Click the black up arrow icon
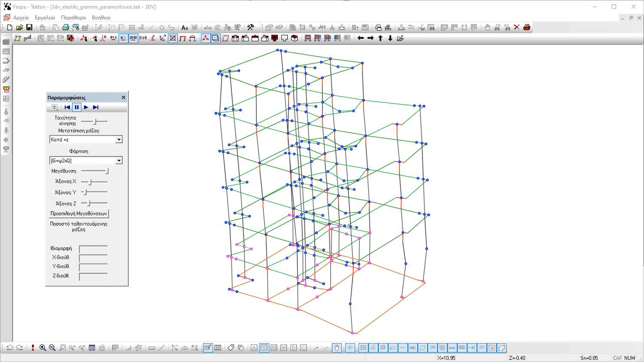Screen dimensions: 644x362 [x=380, y=38]
